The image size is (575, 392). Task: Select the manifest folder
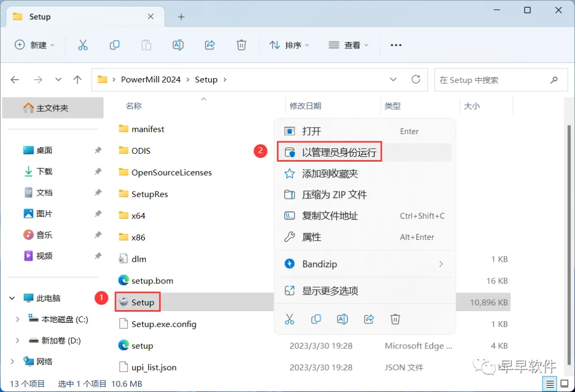[148, 129]
